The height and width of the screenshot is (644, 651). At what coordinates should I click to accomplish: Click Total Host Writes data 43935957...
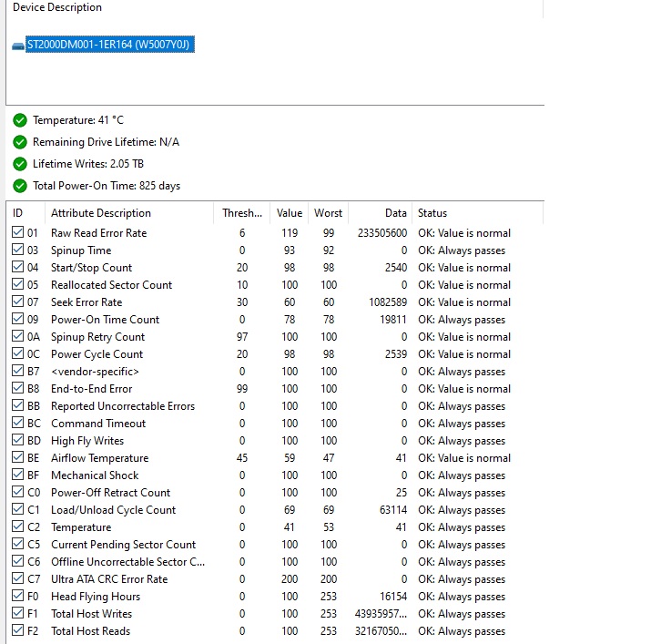click(381, 614)
